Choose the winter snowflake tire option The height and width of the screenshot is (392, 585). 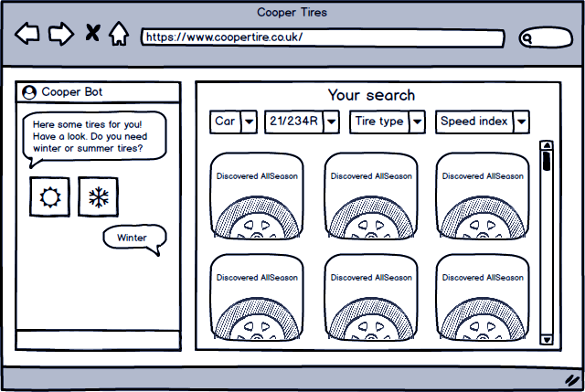point(98,197)
